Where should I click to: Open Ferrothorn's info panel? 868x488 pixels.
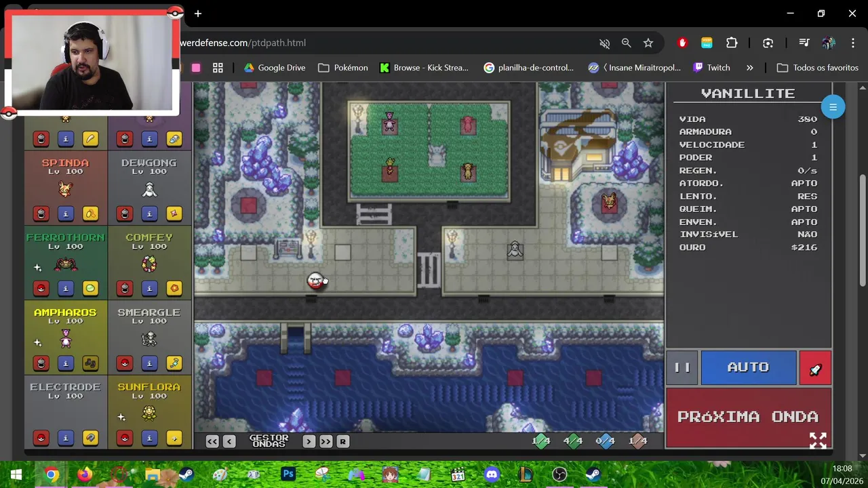pyautogui.click(x=66, y=289)
